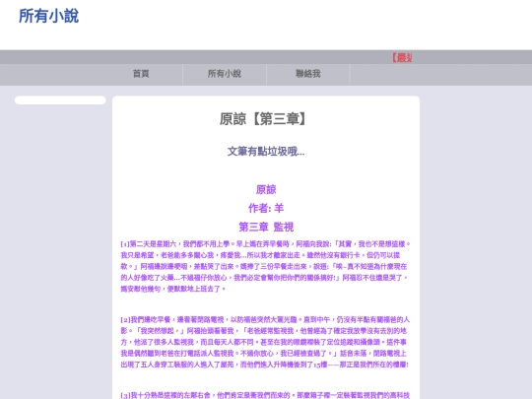Click the red 【最 marquee announcement text
Image resolution: width=532 pixels, height=399 pixels.
[x=402, y=58]
